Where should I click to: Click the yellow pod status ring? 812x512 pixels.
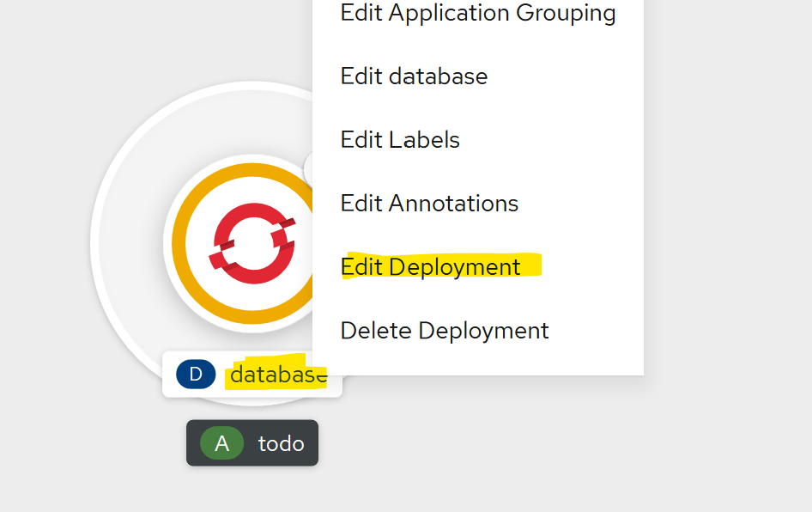[179, 244]
